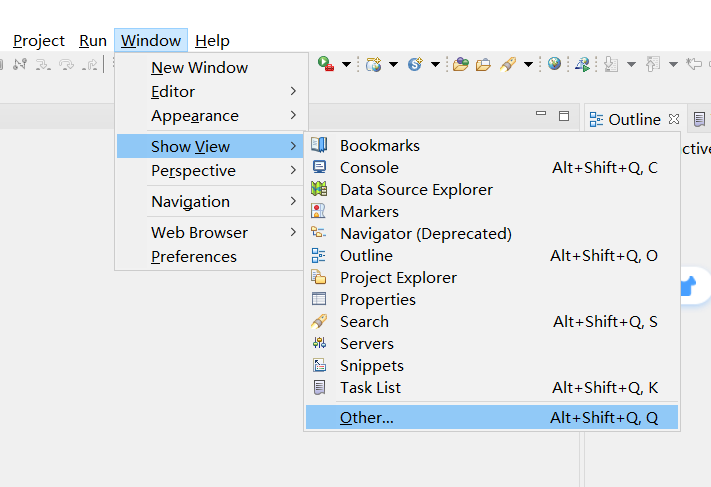The width and height of the screenshot is (711, 487).
Task: Click the Step Return debug icon
Action: [90, 65]
